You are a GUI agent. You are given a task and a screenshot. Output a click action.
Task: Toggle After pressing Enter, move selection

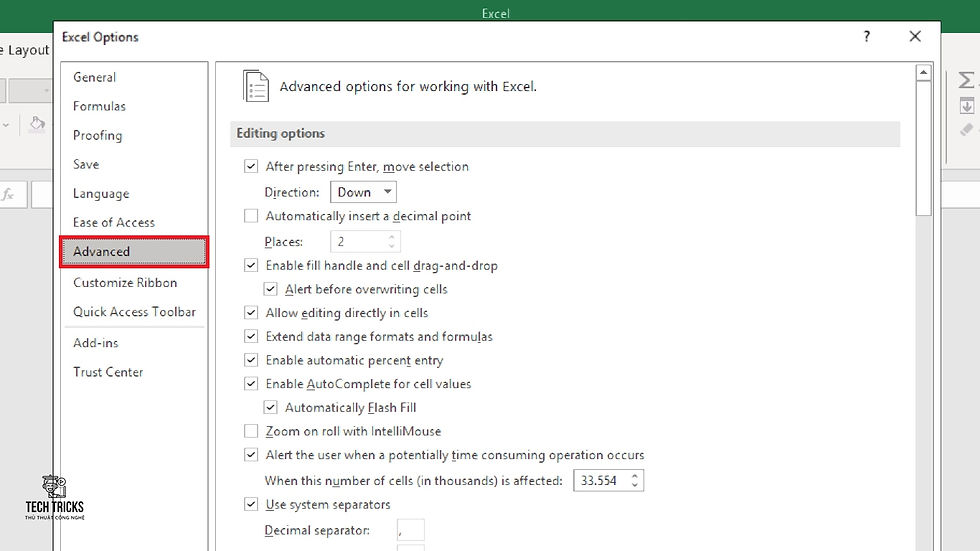coord(251,166)
